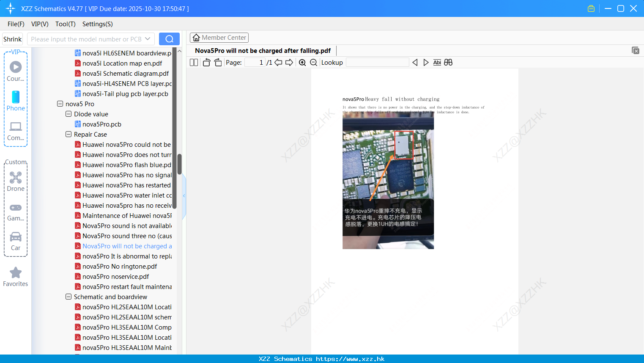Viewport: 644px width, 363px height.
Task: Open nova5i-Tail plug pcb layer.pcb
Action: [x=121, y=93]
